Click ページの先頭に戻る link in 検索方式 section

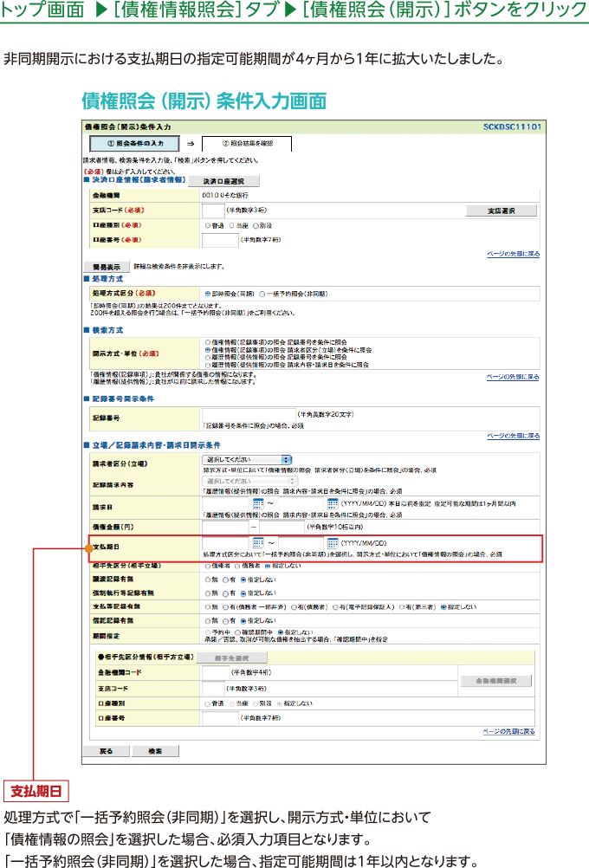[x=513, y=377]
